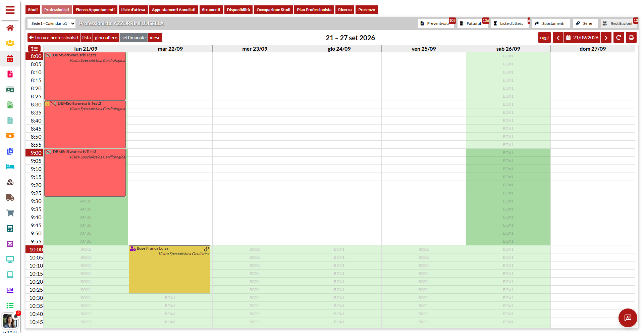Viewport: 644px width, 334px height.
Task: Open the hamburger main menu
Action: coord(10,10)
